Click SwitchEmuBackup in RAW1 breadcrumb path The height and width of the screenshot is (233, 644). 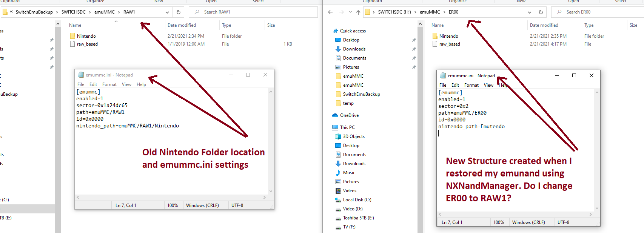(x=34, y=12)
